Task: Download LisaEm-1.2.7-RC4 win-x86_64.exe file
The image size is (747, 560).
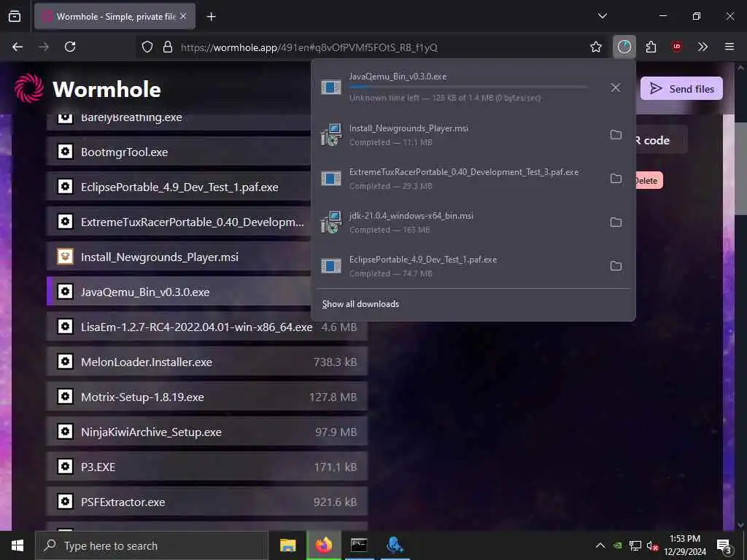Action: pos(207,327)
